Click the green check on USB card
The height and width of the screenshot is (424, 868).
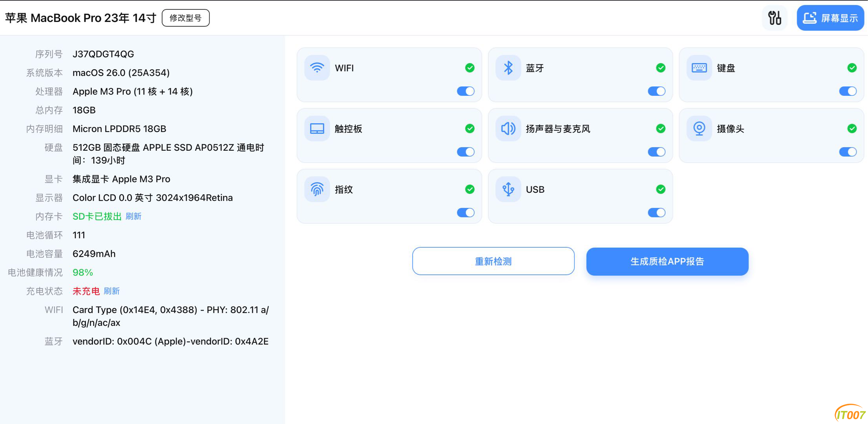pyautogui.click(x=661, y=189)
